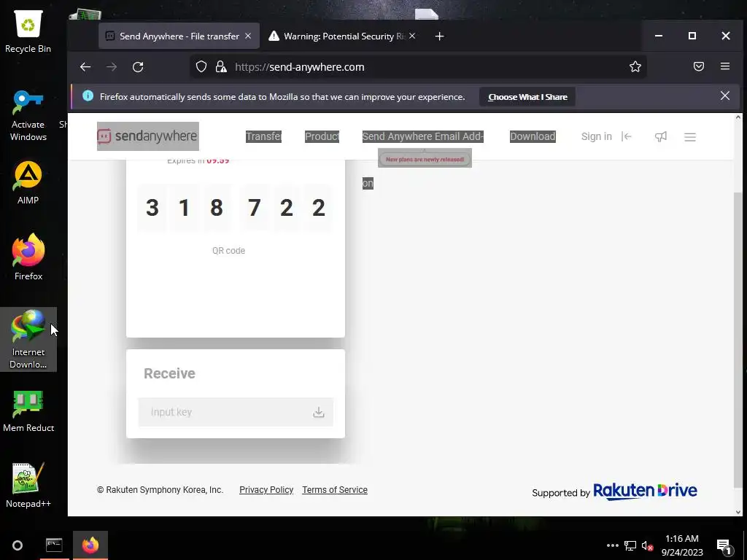Viewport: 747px width, 560px height.
Task: Focus the Input key field
Action: click(236, 412)
